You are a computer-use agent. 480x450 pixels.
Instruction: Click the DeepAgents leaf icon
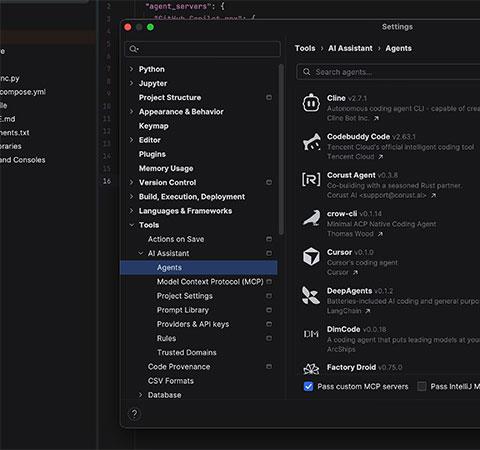coord(311,295)
